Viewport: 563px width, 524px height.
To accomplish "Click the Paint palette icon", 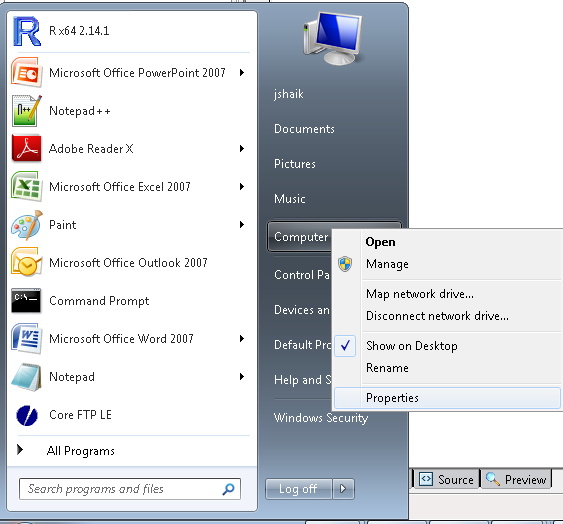I will point(27,225).
